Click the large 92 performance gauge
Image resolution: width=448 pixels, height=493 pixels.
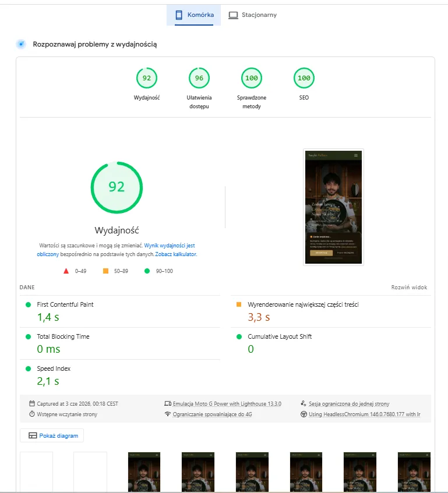tap(117, 187)
